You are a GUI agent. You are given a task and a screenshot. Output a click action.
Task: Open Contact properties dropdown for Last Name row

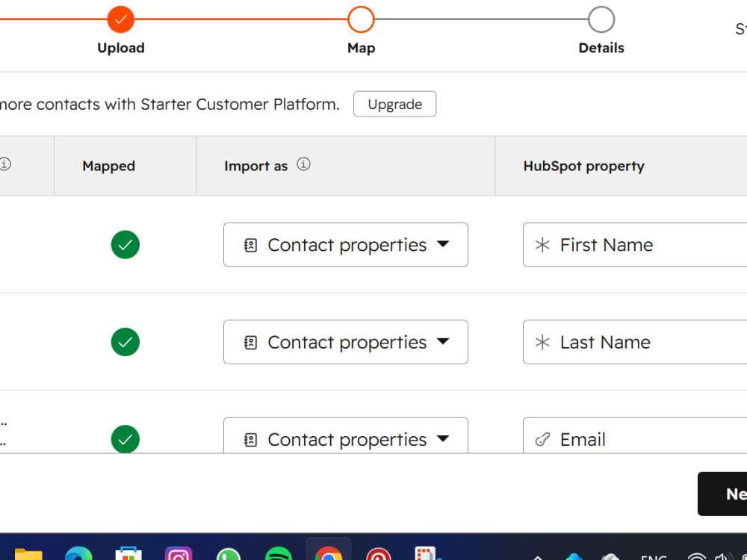pos(345,342)
